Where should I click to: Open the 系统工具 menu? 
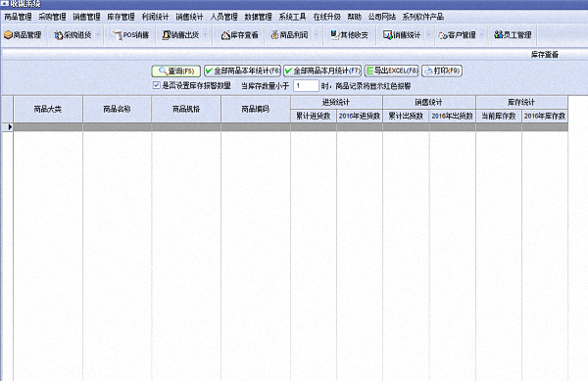click(x=292, y=17)
